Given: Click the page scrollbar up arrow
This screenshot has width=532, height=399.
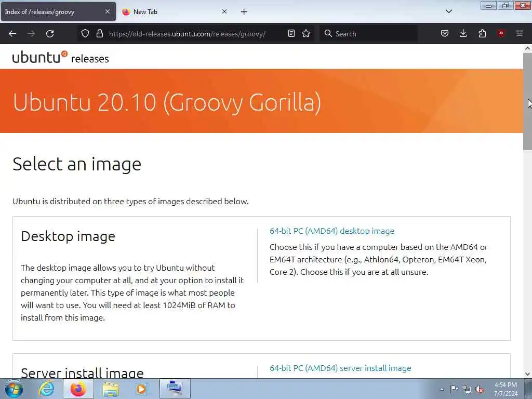Looking at the screenshot, I should [527, 48].
